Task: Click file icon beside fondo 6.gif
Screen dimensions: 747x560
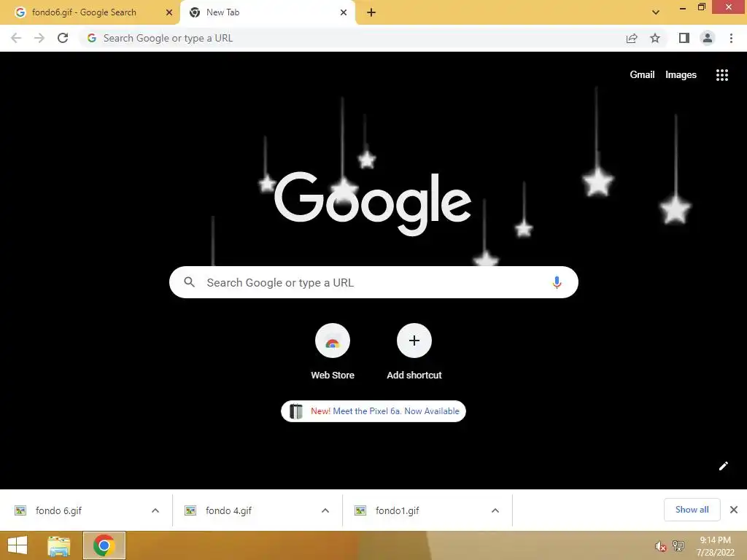Action: point(20,510)
